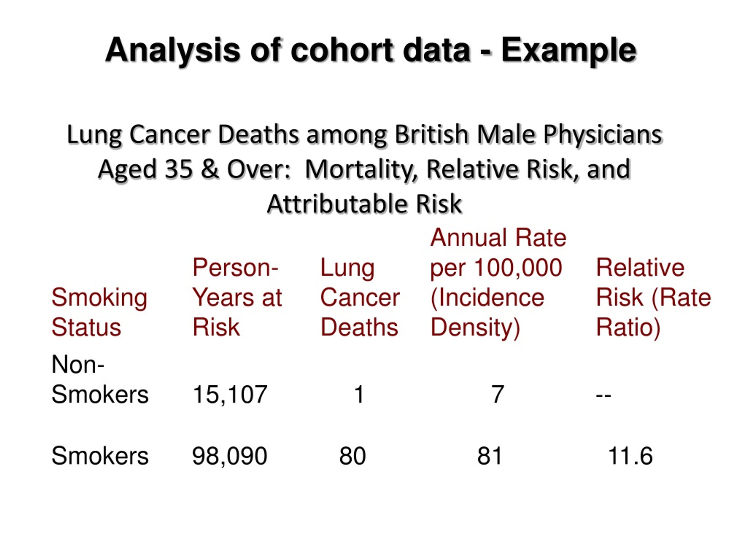747x560 pixels.
Task: Click the non-smokers annual rate value 7
Action: (498, 394)
